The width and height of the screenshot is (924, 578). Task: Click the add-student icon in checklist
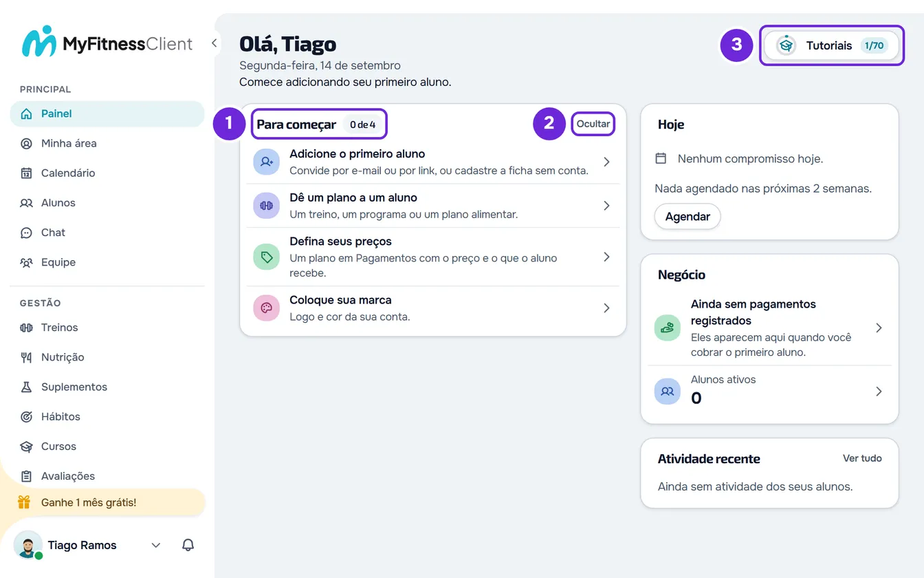coord(266,162)
